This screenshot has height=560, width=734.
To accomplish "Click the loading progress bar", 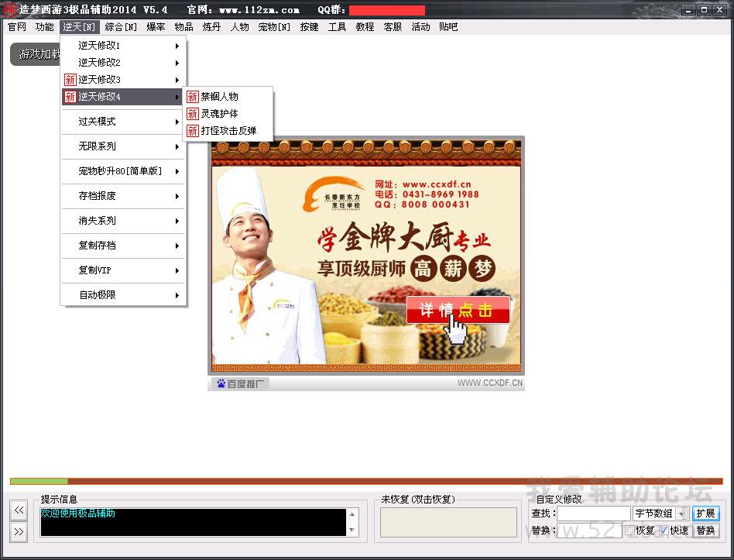I will point(366,481).
